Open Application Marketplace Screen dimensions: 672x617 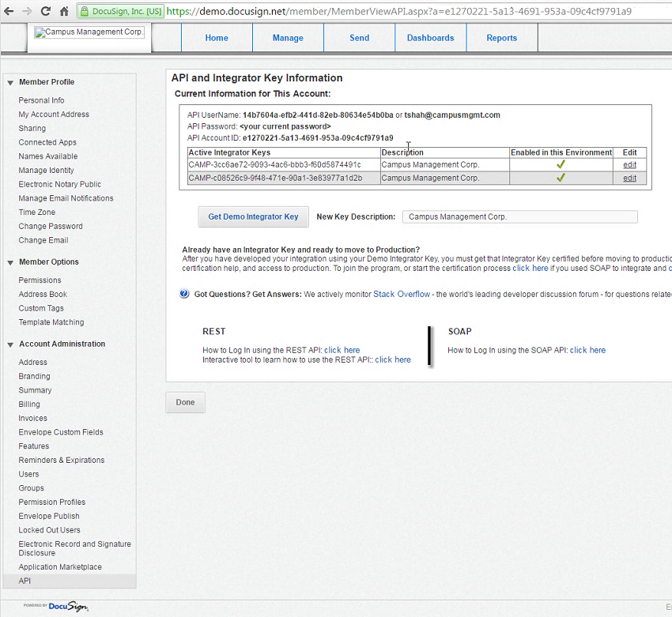pyautogui.click(x=60, y=567)
